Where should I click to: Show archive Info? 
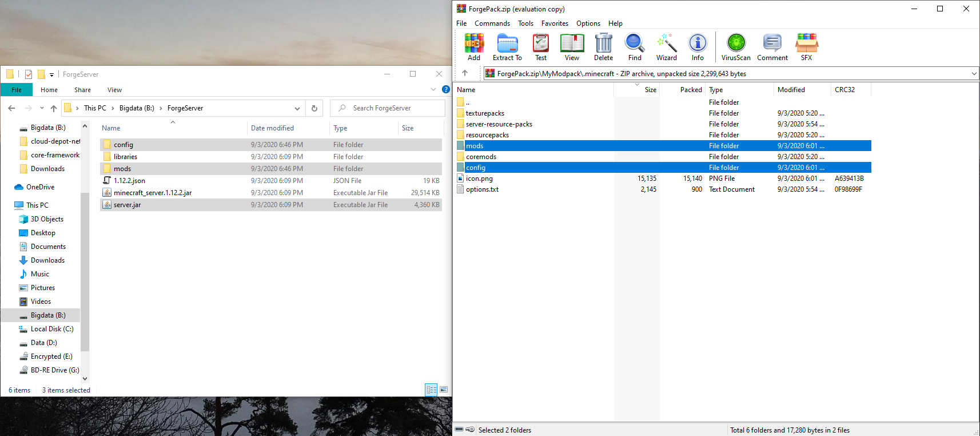point(698,47)
